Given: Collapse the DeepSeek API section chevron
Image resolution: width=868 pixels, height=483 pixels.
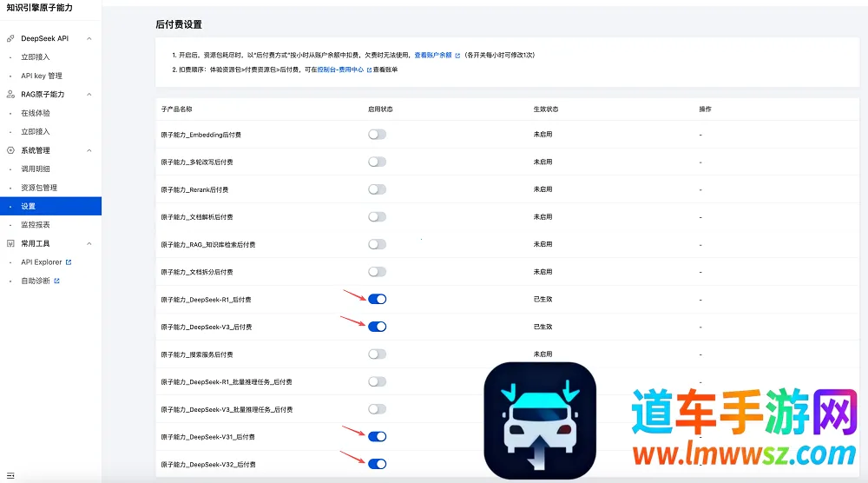Looking at the screenshot, I should point(89,39).
